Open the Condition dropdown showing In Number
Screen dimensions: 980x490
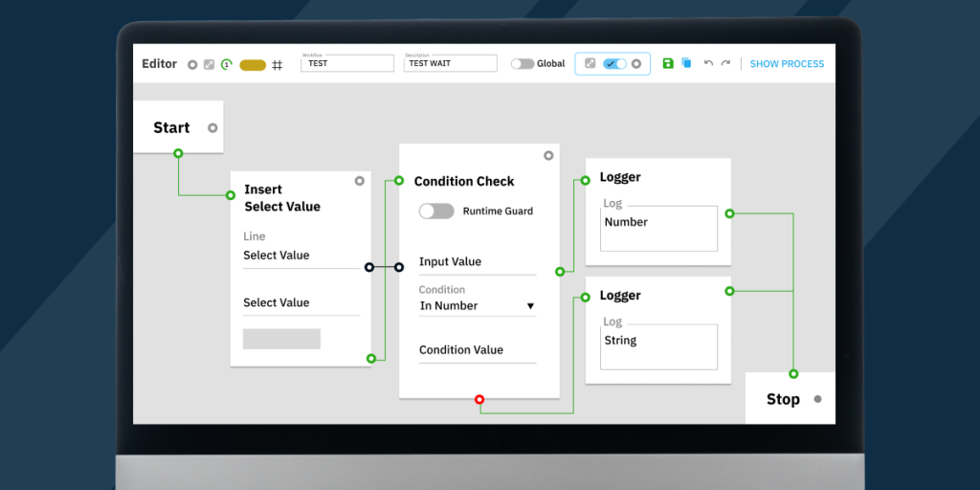click(478, 306)
